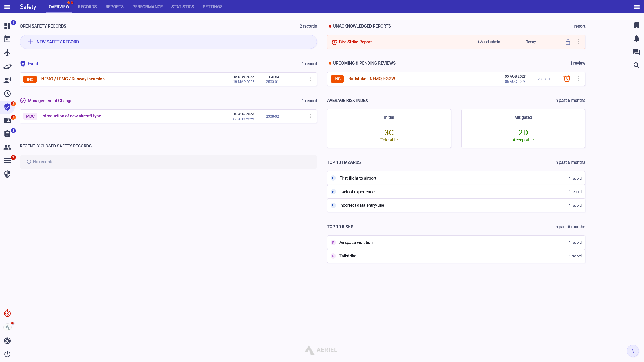
Task: Open the clock icon in sidebar
Action: pyautogui.click(x=7, y=94)
